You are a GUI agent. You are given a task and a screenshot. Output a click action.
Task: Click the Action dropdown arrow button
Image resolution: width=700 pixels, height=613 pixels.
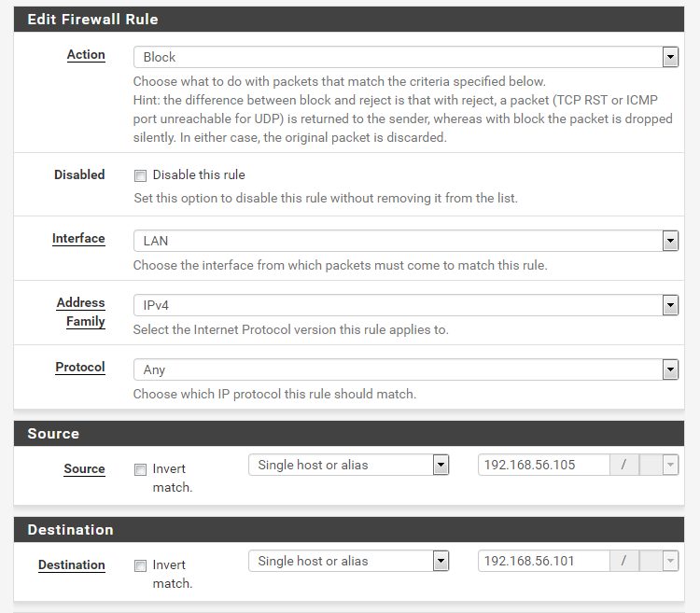(x=670, y=57)
